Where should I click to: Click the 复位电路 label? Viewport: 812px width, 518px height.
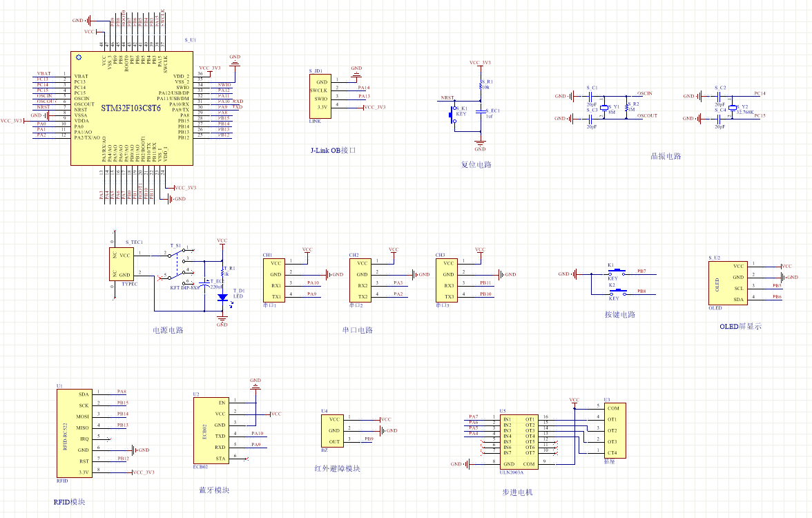pos(476,164)
